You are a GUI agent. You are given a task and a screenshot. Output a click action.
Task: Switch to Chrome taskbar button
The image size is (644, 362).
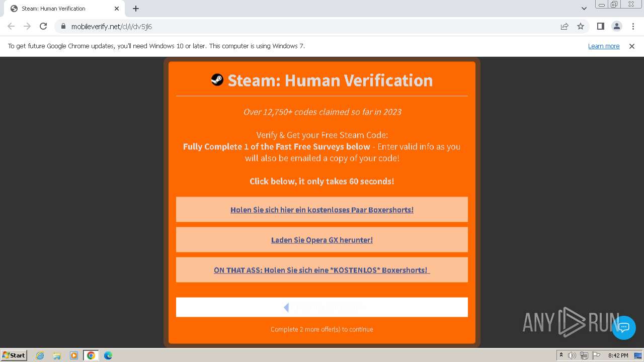91,355
